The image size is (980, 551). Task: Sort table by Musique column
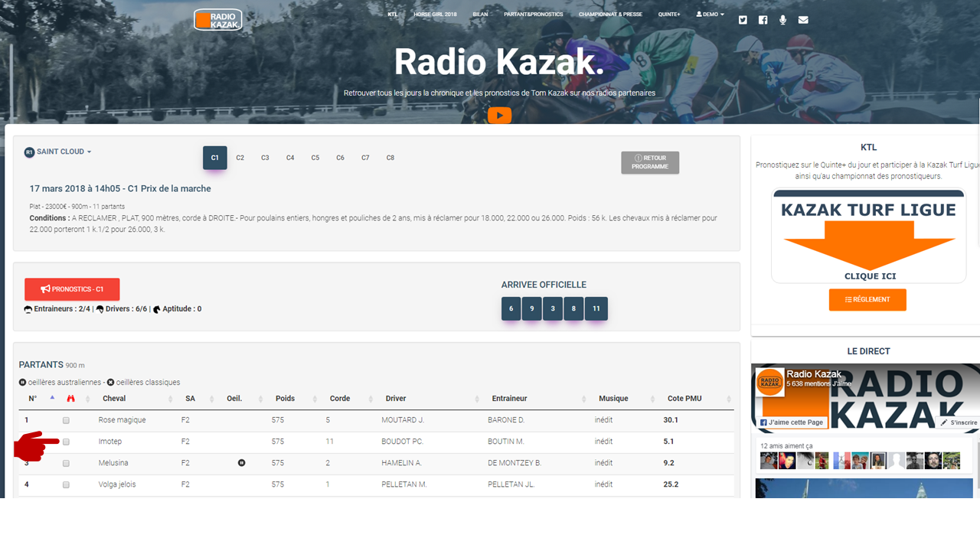coord(625,399)
